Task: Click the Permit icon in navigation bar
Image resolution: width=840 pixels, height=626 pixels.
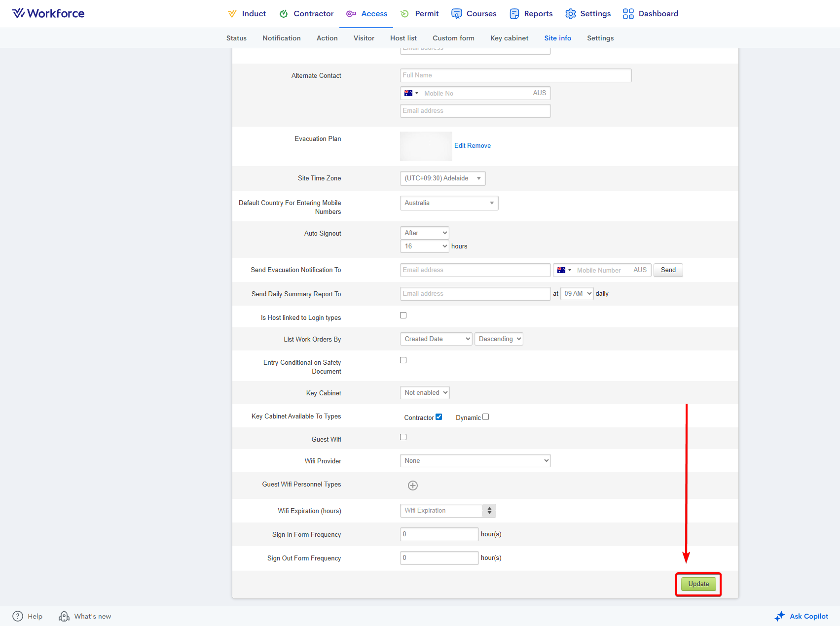Action: pos(404,14)
